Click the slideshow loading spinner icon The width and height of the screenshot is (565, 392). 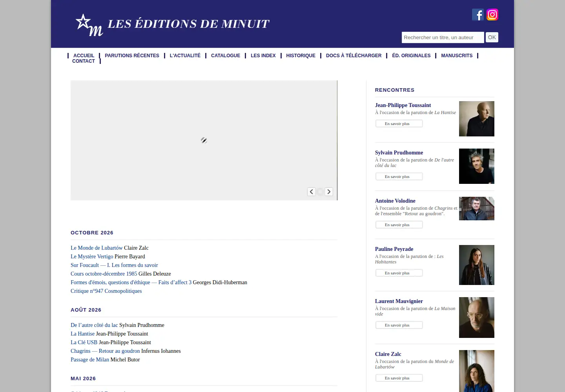point(204,140)
